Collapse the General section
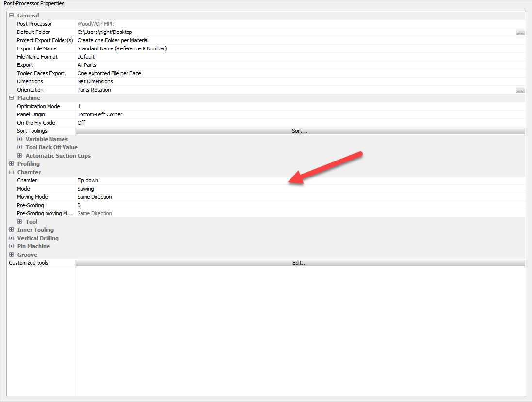Viewport: 532px width, 402px height. click(x=11, y=15)
